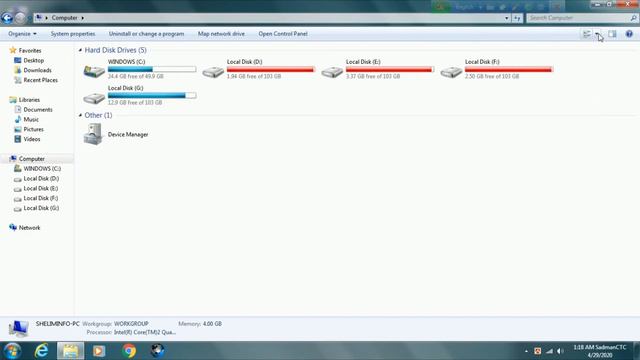
Task: Click the change view icon
Action: click(x=587, y=34)
